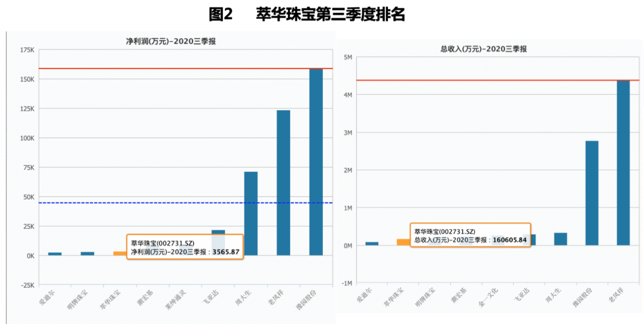Click the 老凤祥 bar in net profit chart
Viewport: 644px width, 324px height.
click(283, 183)
